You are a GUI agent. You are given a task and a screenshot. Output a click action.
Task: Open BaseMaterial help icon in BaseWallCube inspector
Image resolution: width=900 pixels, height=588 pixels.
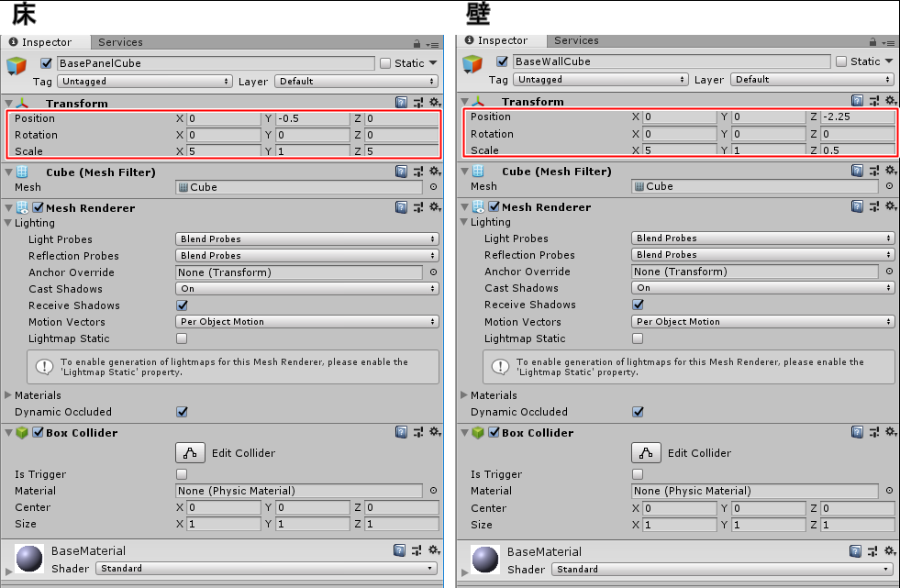[x=855, y=551]
